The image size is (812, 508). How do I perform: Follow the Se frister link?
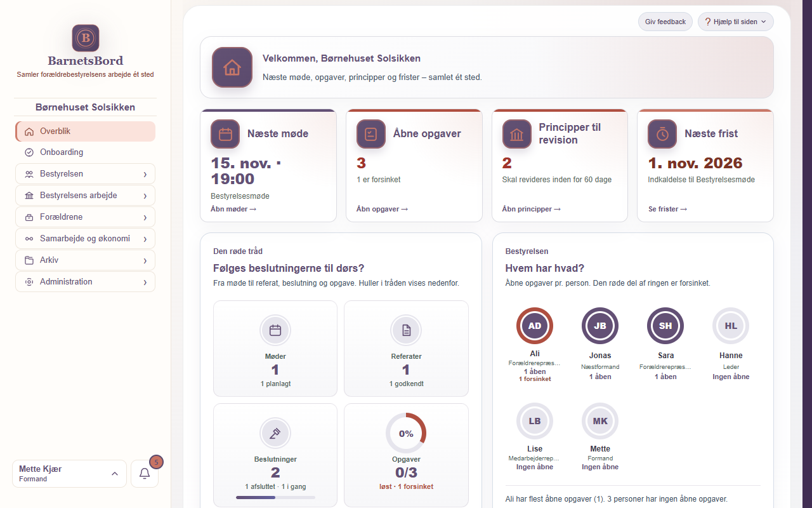[667, 209]
